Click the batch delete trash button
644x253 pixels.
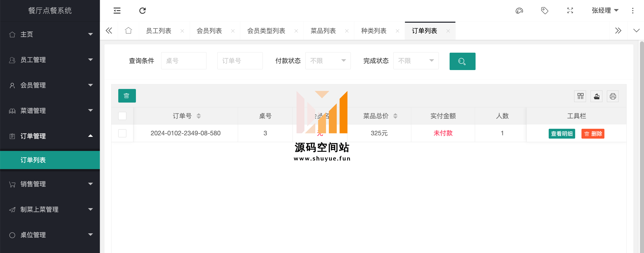[x=127, y=96]
